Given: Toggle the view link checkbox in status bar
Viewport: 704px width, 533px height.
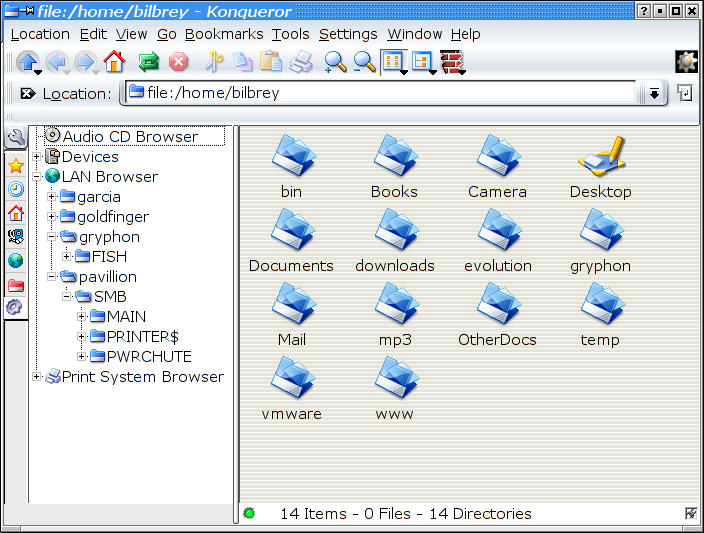Looking at the screenshot, I should [x=691, y=513].
